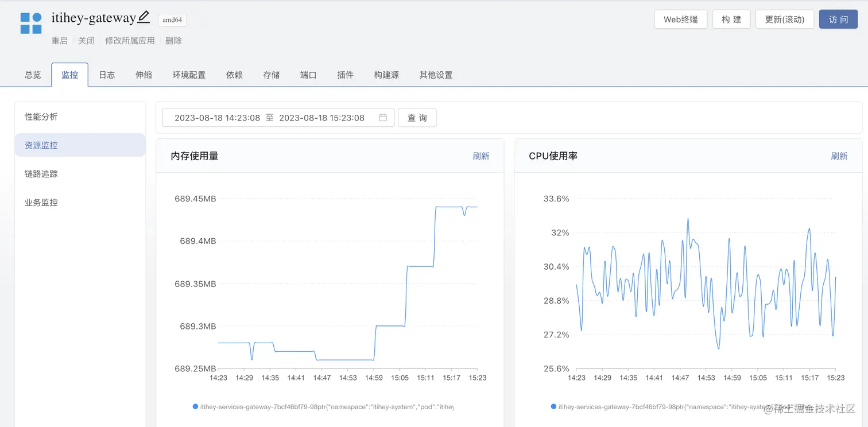Select the 端口 tab

(308, 75)
